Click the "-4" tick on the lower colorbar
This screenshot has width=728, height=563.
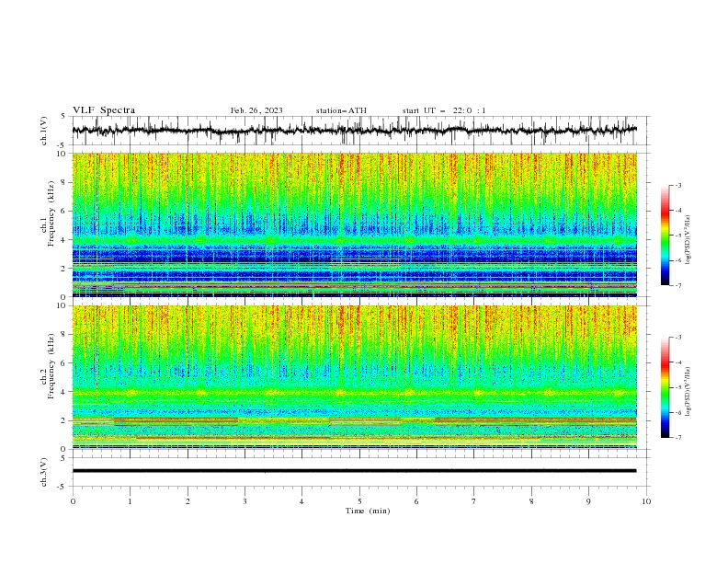(677, 362)
